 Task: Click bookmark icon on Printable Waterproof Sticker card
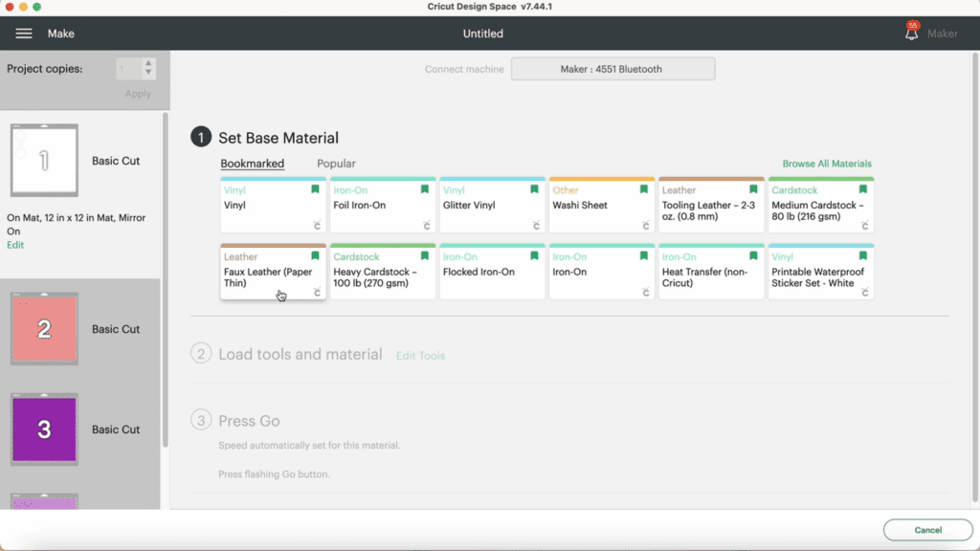tap(862, 256)
